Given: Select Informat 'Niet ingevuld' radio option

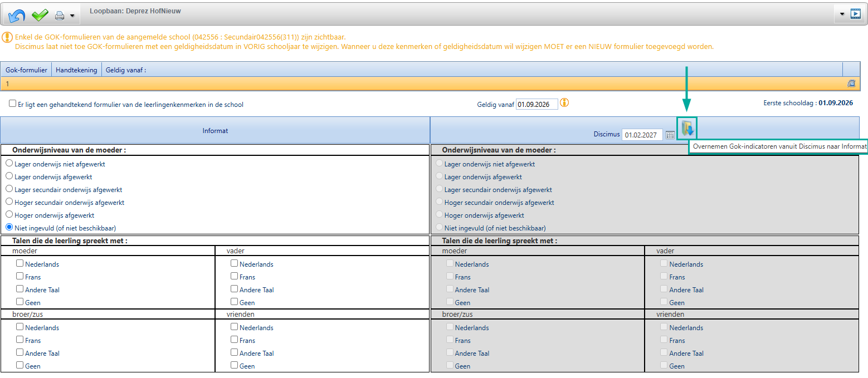Looking at the screenshot, I should coord(9,227).
